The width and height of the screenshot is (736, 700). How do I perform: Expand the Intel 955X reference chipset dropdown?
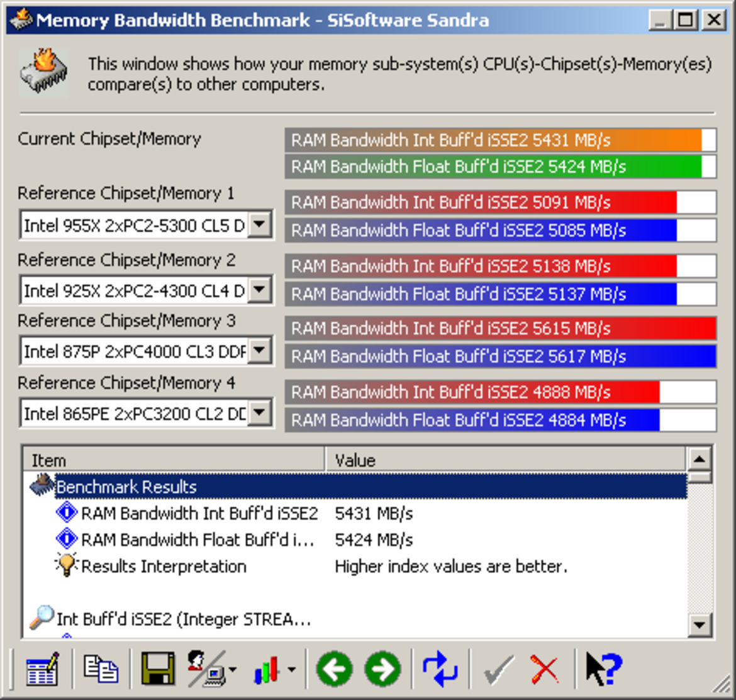point(260,225)
